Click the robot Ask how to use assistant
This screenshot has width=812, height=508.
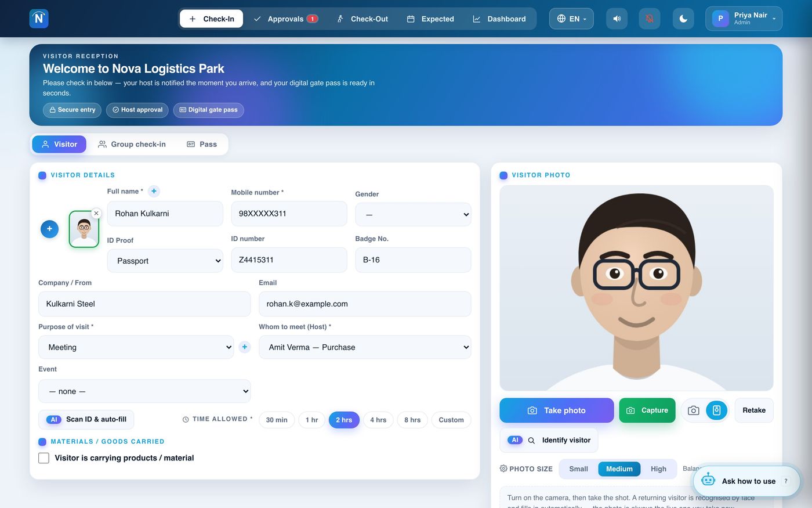[x=746, y=481]
